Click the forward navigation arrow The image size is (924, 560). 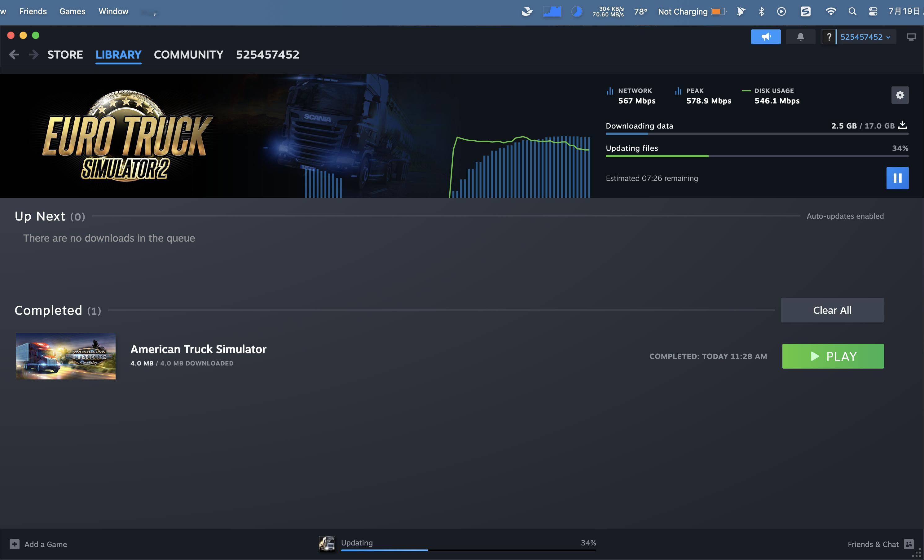tap(33, 55)
